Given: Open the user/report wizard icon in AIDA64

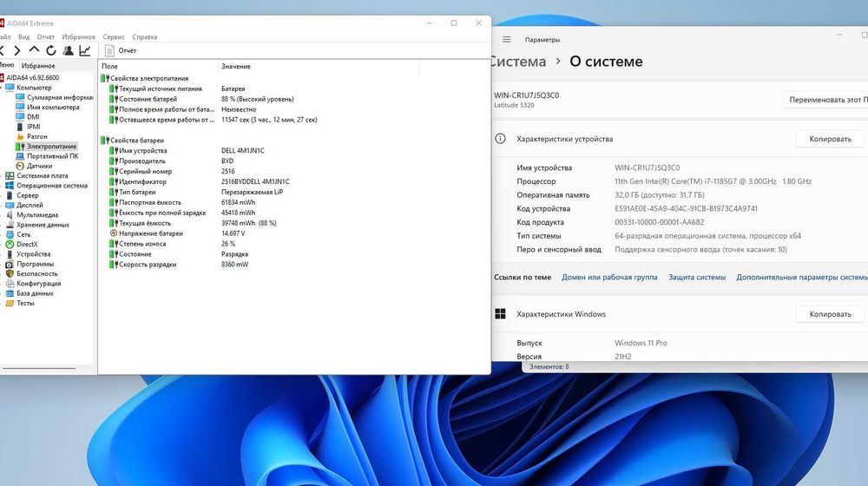Looking at the screenshot, I should pos(68,50).
